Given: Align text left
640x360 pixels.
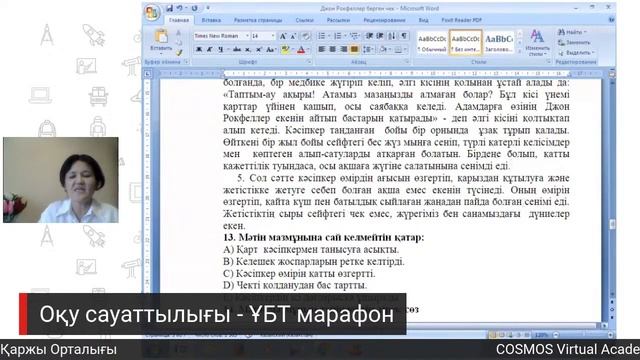Looking at the screenshot, I should pos(322,49).
